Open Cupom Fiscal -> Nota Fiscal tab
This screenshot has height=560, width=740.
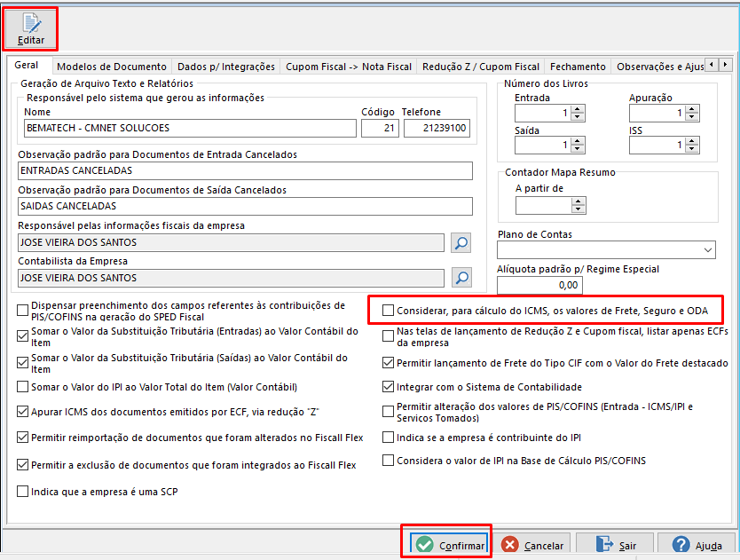(x=349, y=67)
